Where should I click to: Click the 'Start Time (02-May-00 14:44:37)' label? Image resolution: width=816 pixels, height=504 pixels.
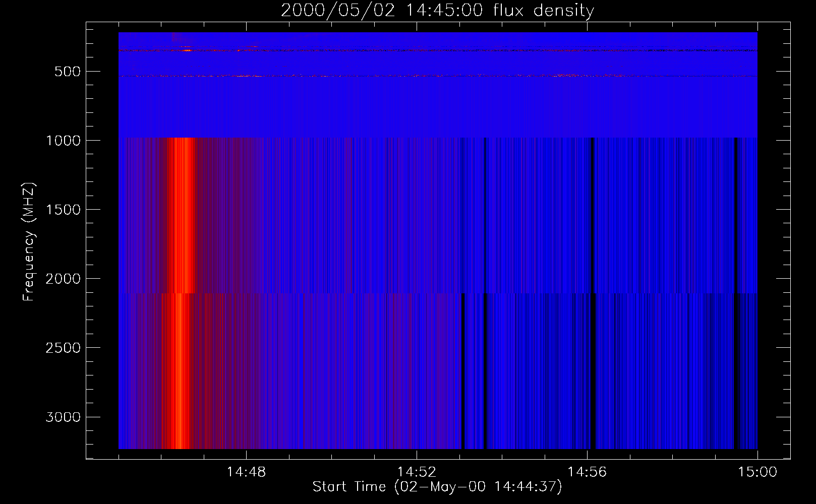[437, 487]
